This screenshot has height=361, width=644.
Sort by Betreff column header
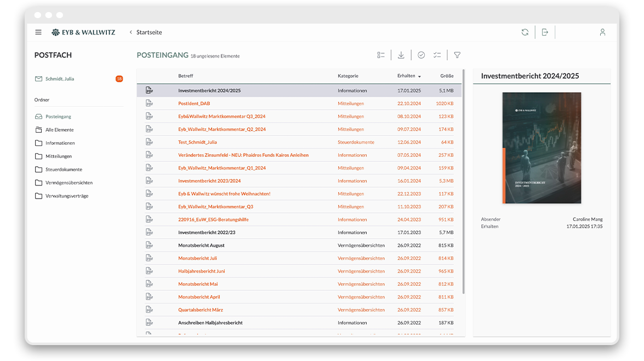click(x=186, y=76)
